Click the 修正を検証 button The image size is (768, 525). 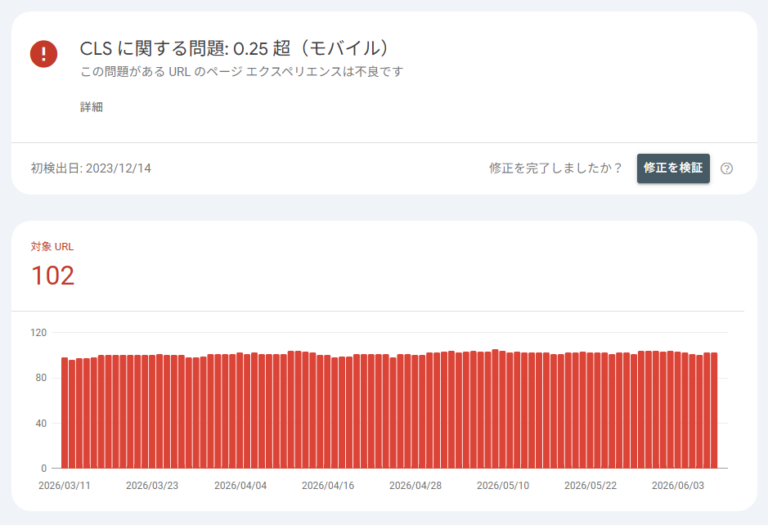[x=673, y=168]
